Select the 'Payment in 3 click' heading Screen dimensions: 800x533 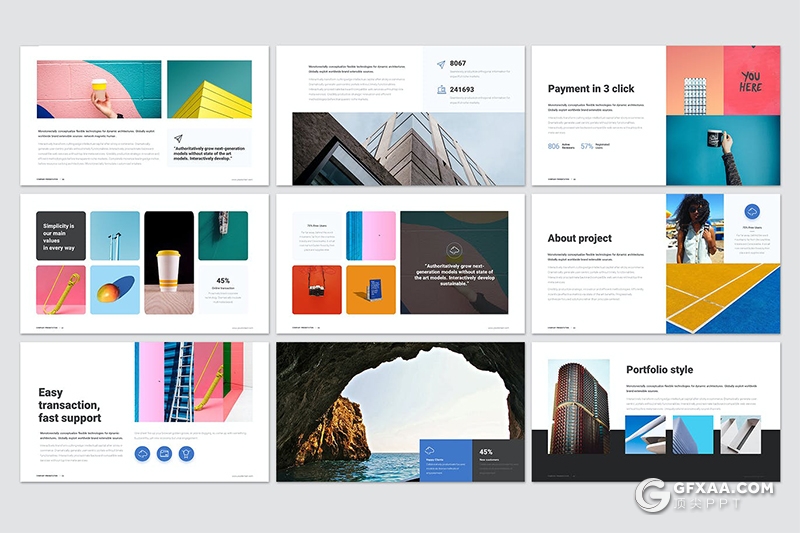[591, 89]
